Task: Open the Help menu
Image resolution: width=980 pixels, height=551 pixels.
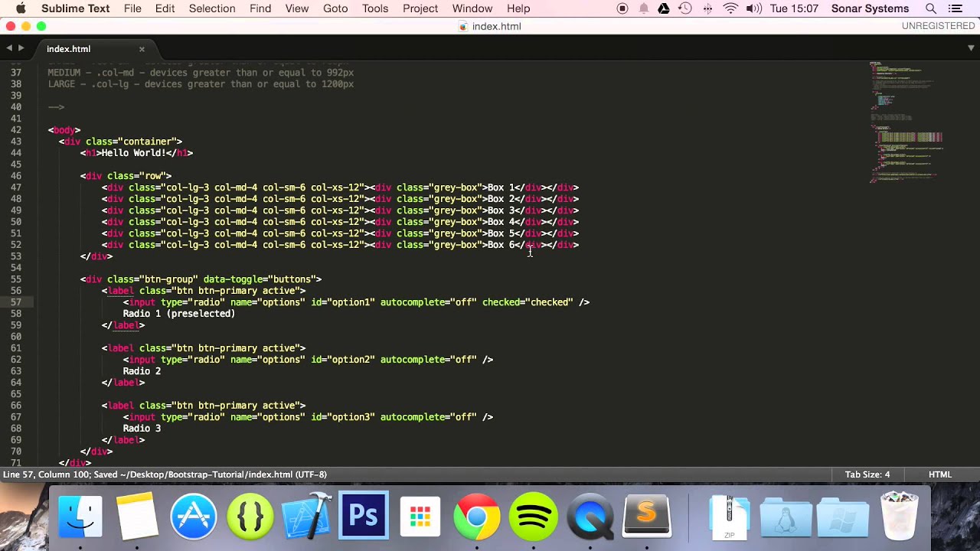Action: click(x=518, y=8)
